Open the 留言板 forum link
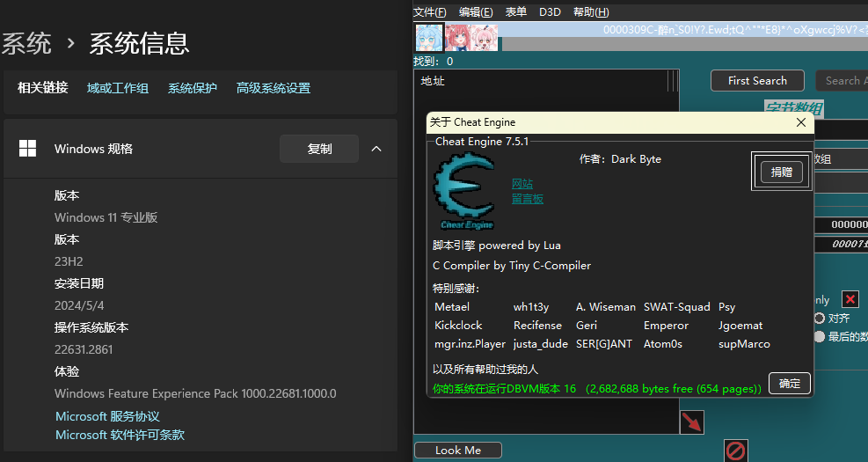Viewport: 868px width, 462px height. tap(528, 199)
